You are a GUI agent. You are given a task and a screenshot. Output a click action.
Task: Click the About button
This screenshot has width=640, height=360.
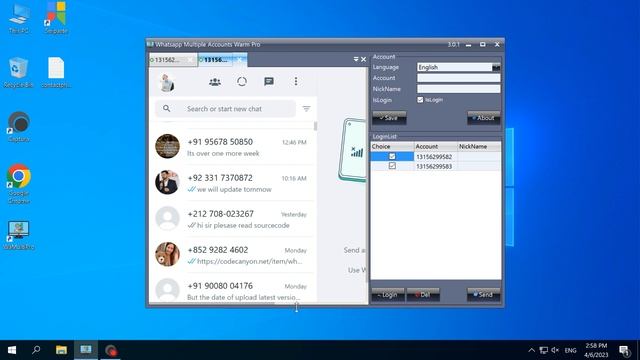point(484,118)
